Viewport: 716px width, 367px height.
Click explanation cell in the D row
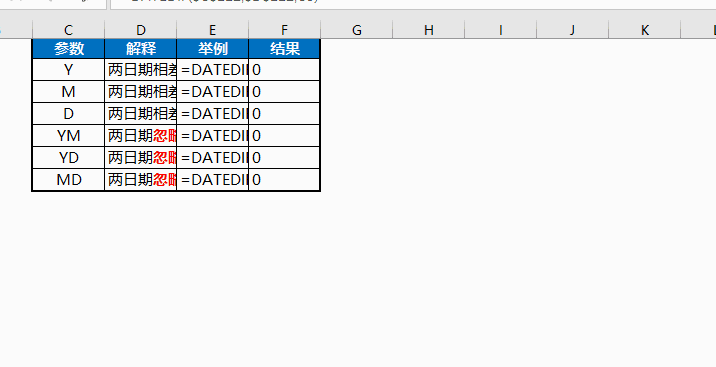point(141,114)
